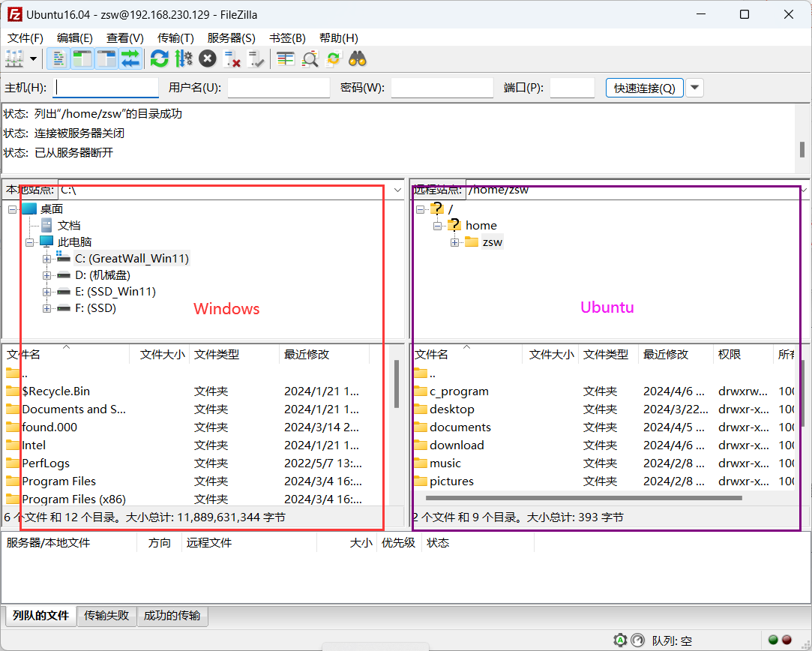Sort local files by 最近修改 column
The width and height of the screenshot is (812, 651).
[324, 354]
